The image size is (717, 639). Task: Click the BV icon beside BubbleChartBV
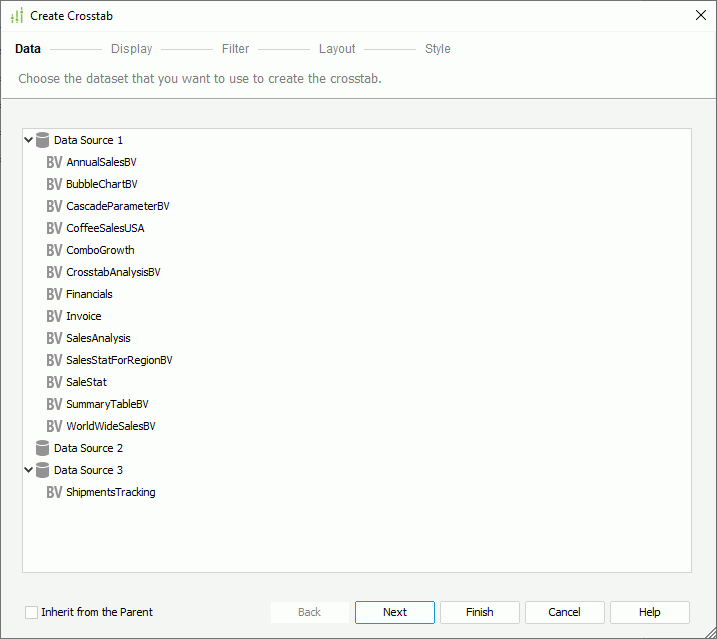coord(54,184)
